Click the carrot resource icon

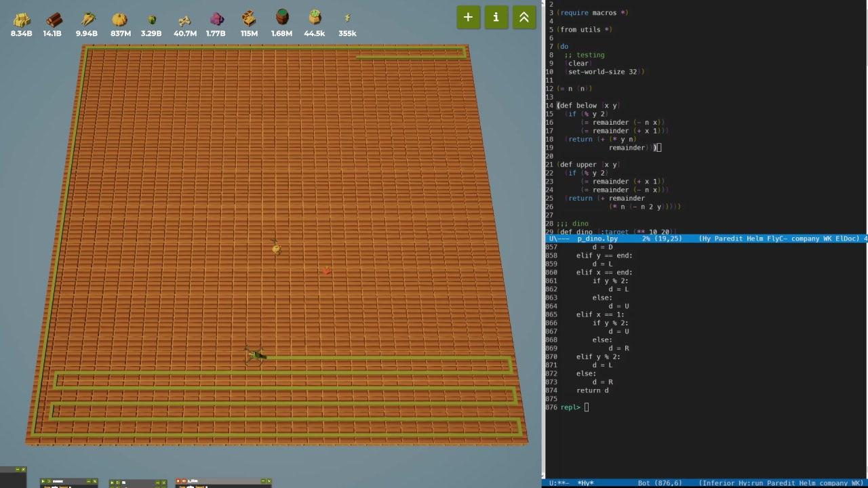tap(87, 20)
